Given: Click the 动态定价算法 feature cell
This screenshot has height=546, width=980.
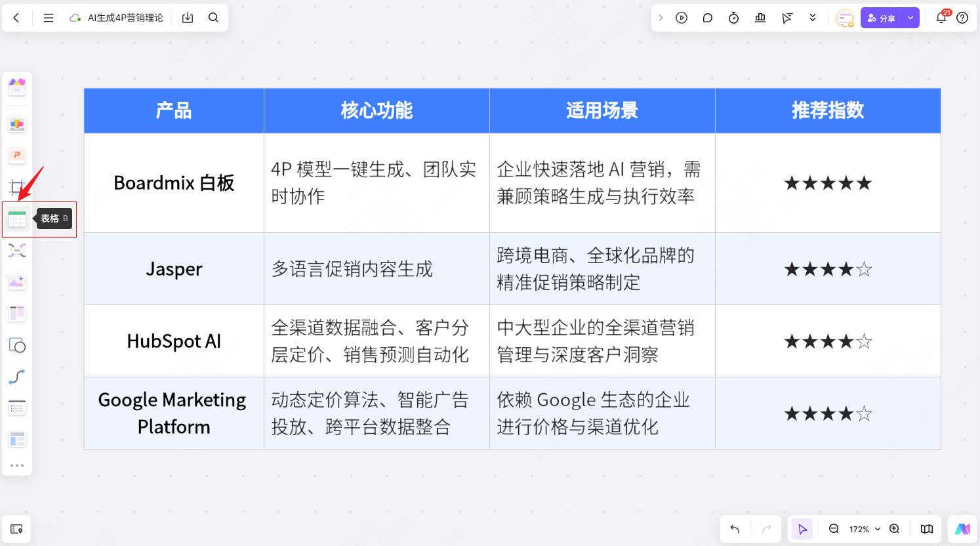Looking at the screenshot, I should [x=377, y=413].
